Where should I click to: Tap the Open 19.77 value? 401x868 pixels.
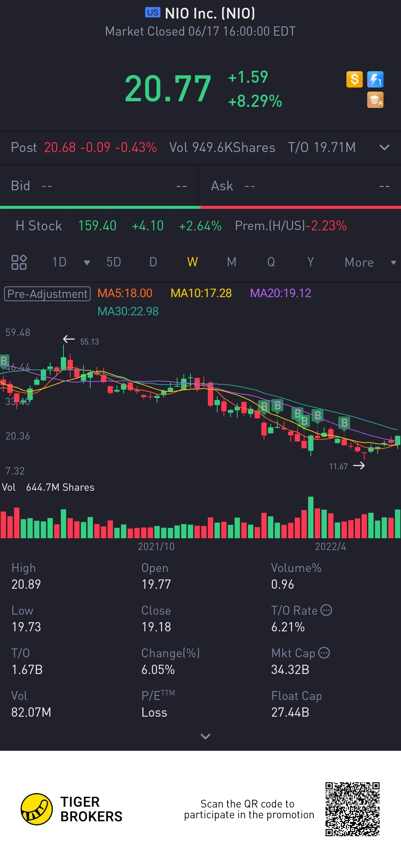156,584
